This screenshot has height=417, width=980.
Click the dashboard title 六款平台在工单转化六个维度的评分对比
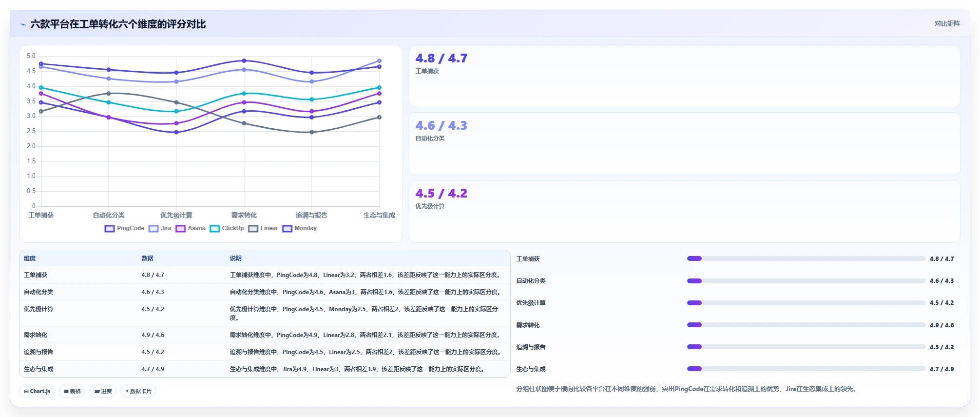pos(118,24)
